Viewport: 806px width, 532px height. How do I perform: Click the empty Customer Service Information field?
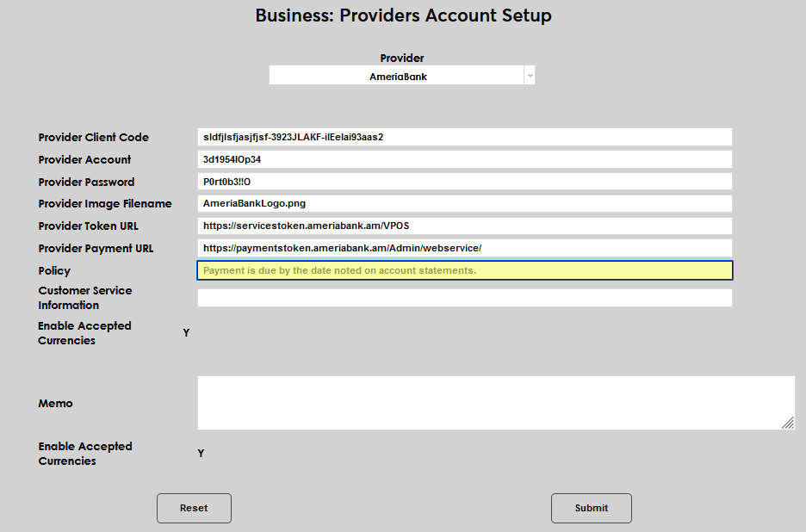click(464, 298)
